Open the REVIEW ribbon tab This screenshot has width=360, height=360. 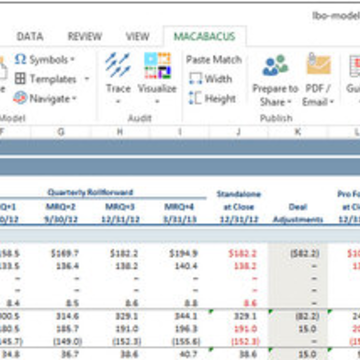tap(85, 36)
